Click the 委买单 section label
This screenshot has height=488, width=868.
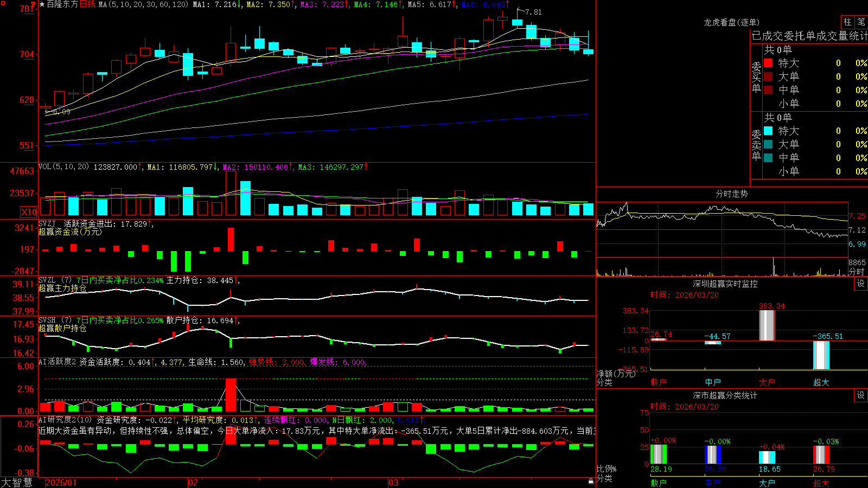click(x=756, y=77)
